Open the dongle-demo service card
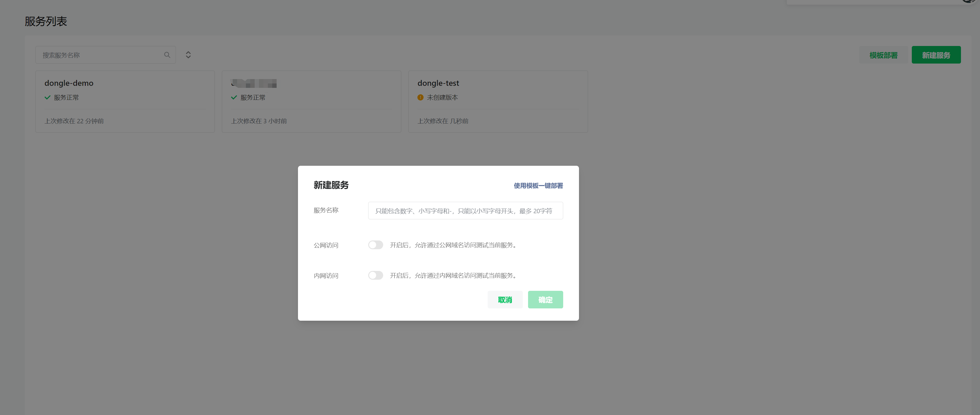980x415 pixels. coord(125,102)
